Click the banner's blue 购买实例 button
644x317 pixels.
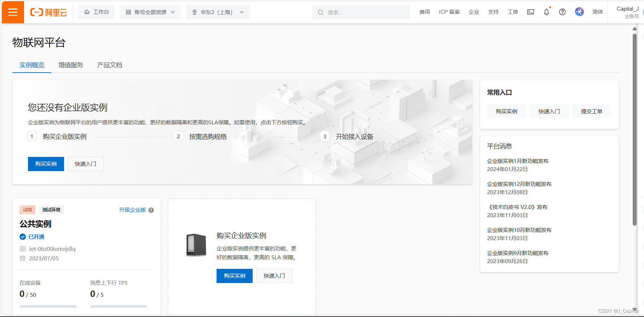point(46,164)
